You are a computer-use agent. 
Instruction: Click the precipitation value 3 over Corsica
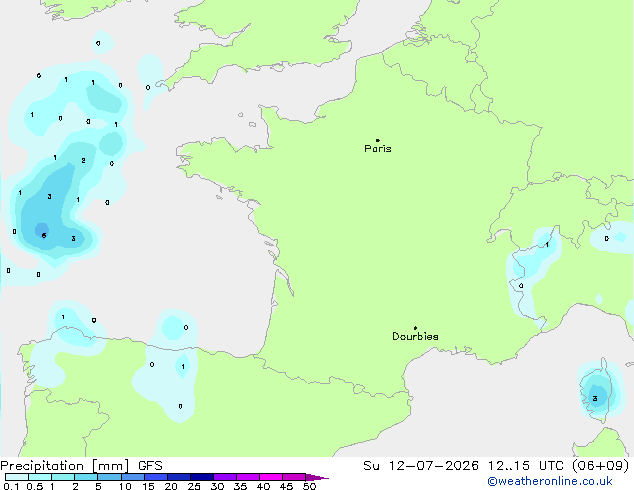(x=595, y=399)
